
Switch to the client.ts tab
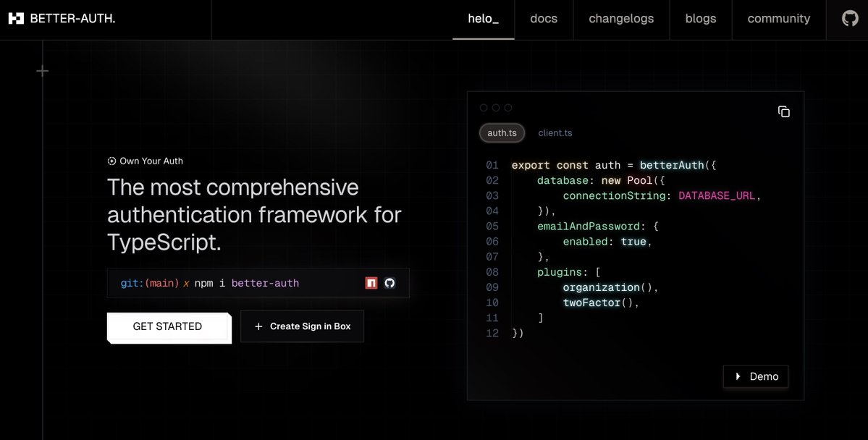[x=555, y=132]
